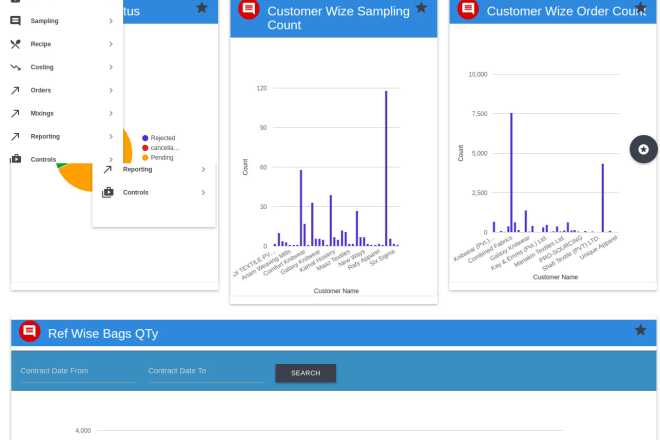Click the Costing trend-down icon
The image size is (660, 440).
pyautogui.click(x=15, y=67)
